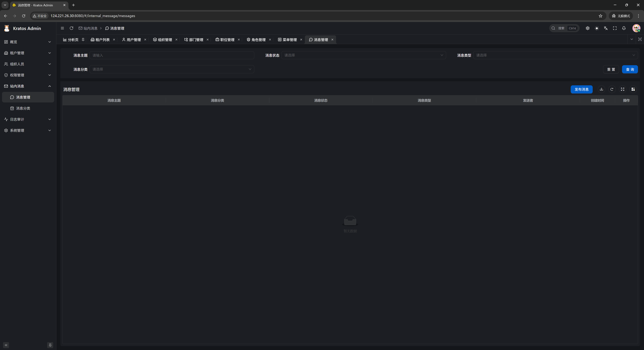Screen dimensions: 644x350
Task: Open the 消息状态 dropdown
Action: (x=363, y=55)
